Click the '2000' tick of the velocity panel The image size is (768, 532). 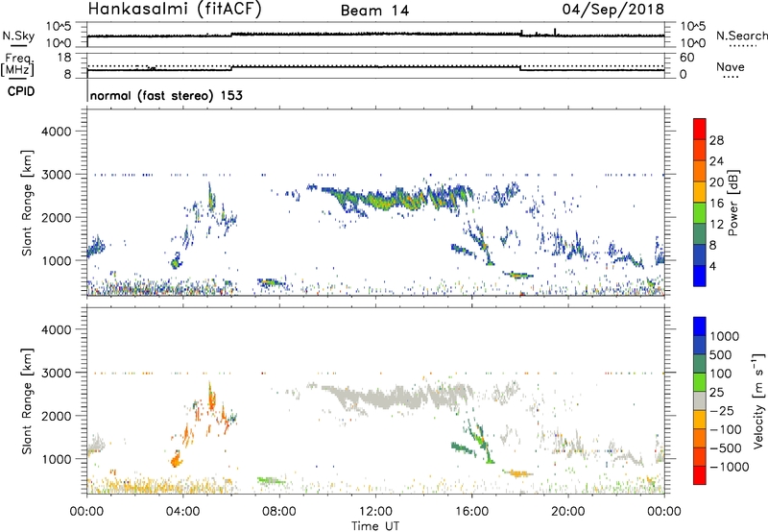coord(56,416)
